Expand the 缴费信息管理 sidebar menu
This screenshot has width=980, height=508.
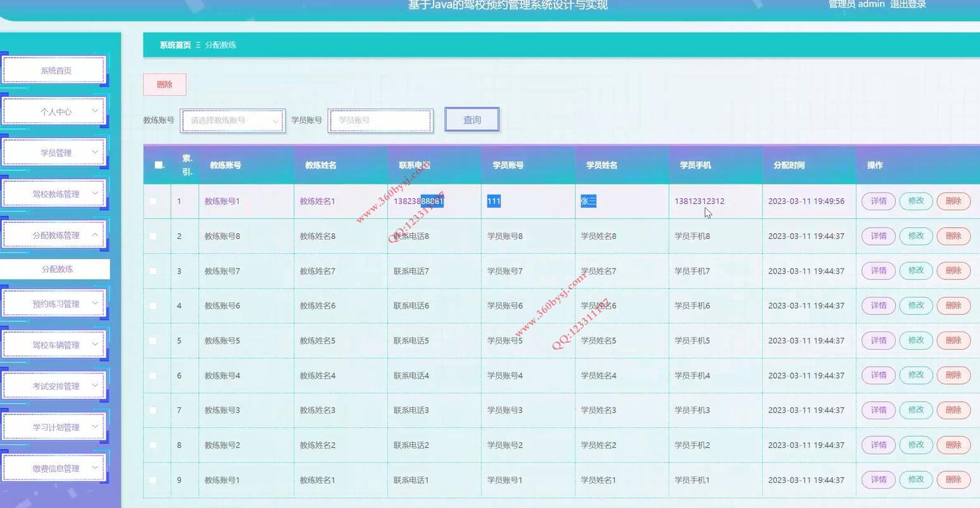click(54, 469)
